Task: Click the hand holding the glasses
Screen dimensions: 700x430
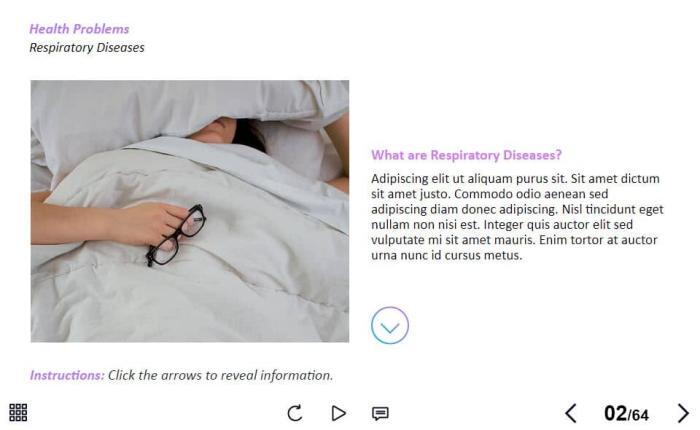Action: coord(152,222)
